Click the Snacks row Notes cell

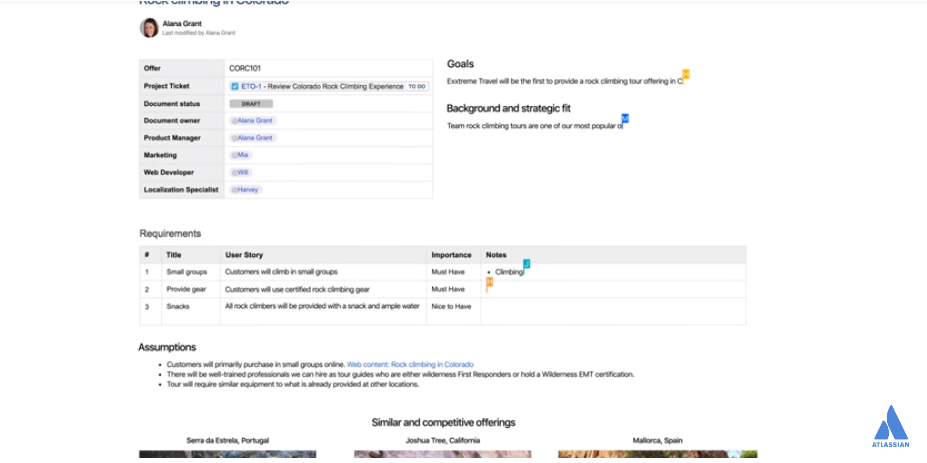614,312
